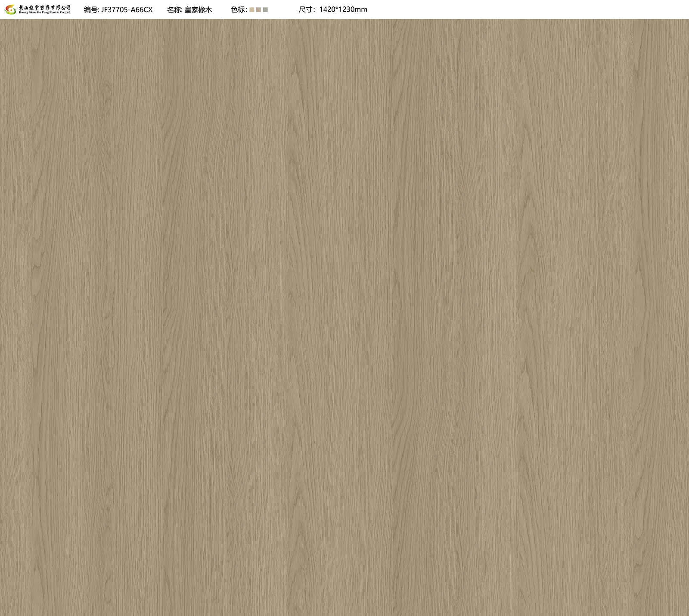Click the Co.,Ltd. text under the company name
This screenshot has width=689, height=616.
[x=65, y=13]
